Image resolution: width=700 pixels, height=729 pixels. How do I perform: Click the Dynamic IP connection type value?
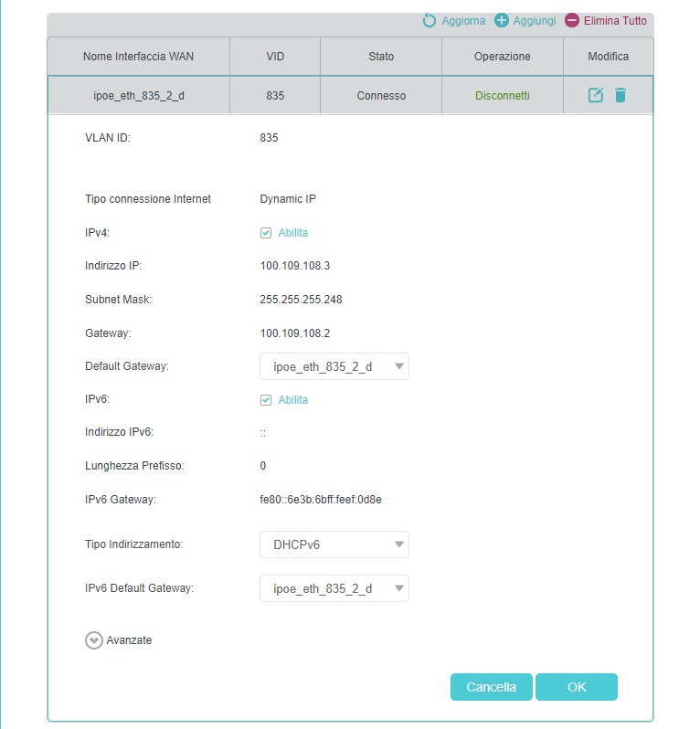pyautogui.click(x=288, y=199)
